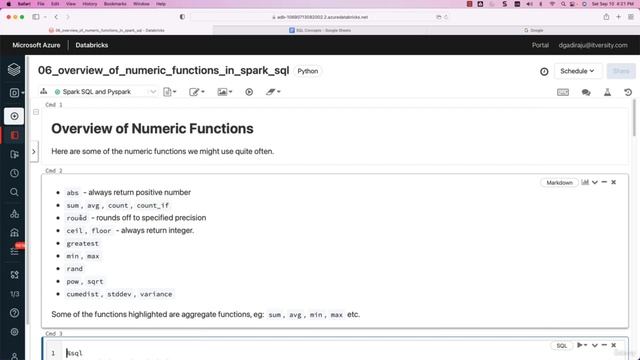
Task: Open the File menu dropdown in notebook toolbar
Action: point(170,92)
